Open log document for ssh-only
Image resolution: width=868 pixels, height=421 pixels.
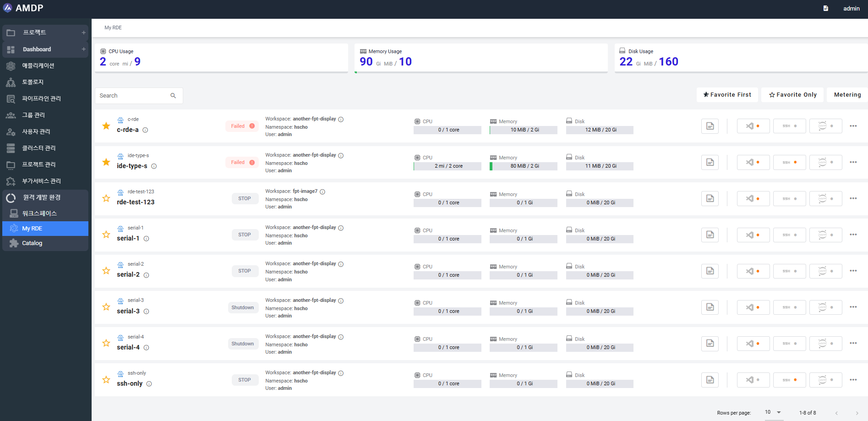pos(710,380)
